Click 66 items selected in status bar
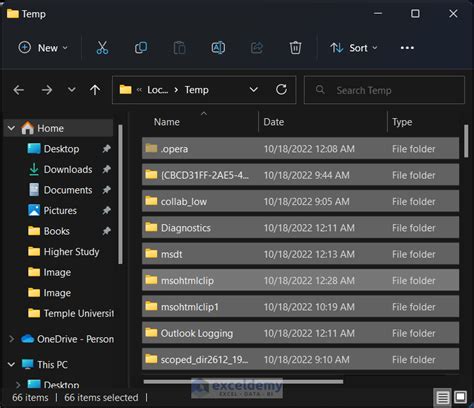 pyautogui.click(x=101, y=397)
